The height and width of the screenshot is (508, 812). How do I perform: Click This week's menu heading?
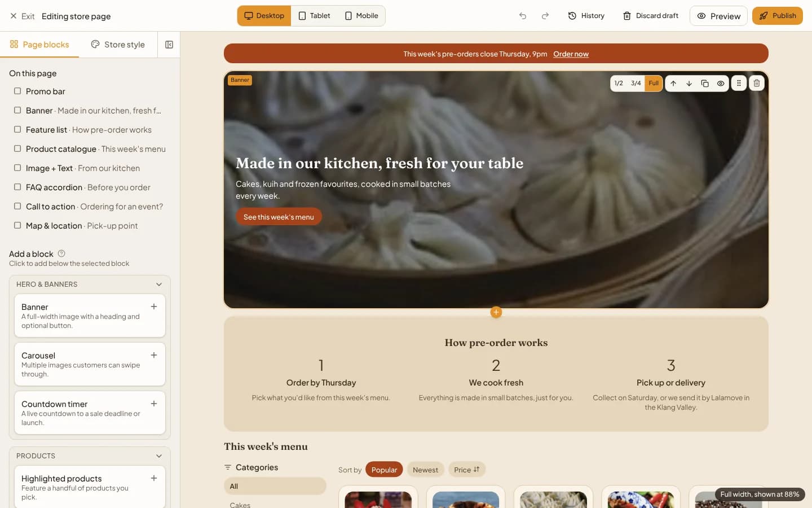pyautogui.click(x=266, y=446)
